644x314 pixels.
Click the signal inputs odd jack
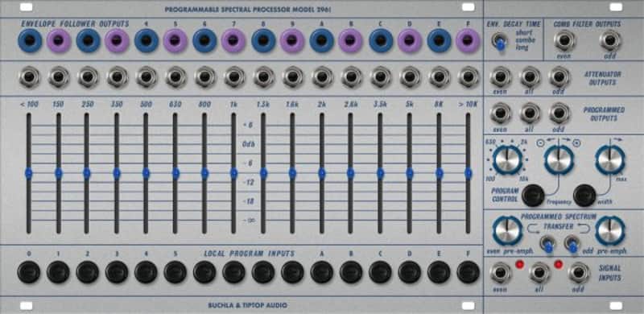click(579, 273)
